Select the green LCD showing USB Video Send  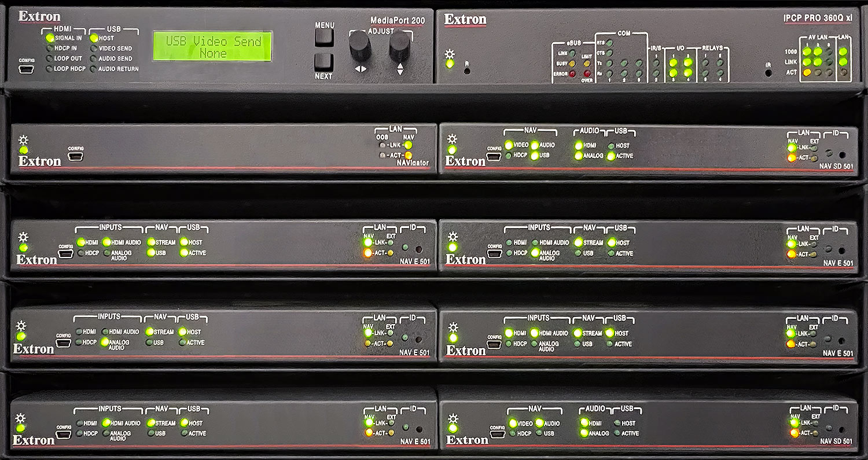coord(212,47)
